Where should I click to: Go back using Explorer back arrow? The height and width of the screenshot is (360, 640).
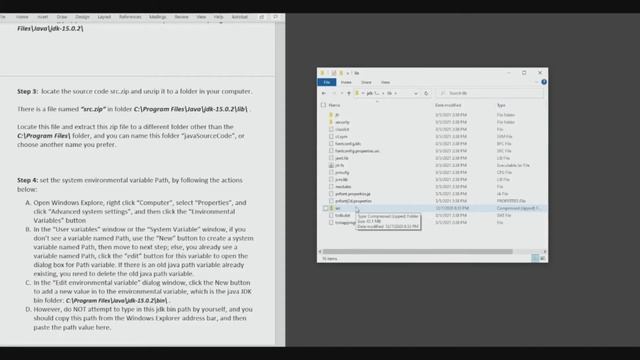point(324,93)
